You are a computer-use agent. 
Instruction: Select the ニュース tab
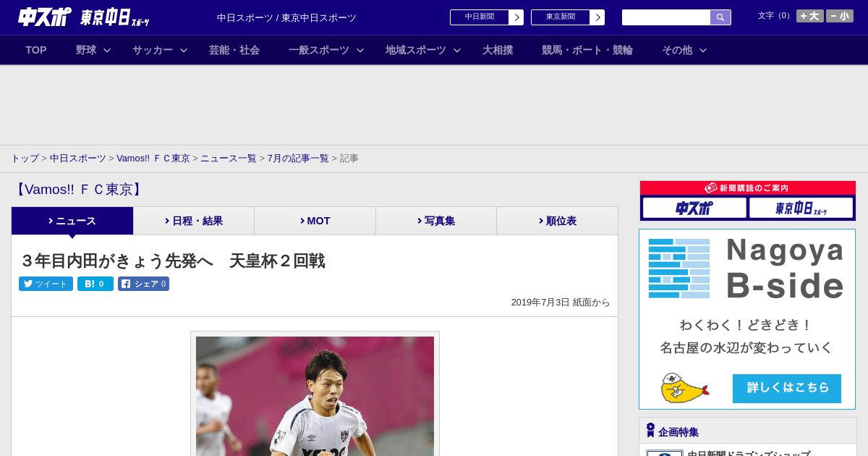[x=72, y=221]
